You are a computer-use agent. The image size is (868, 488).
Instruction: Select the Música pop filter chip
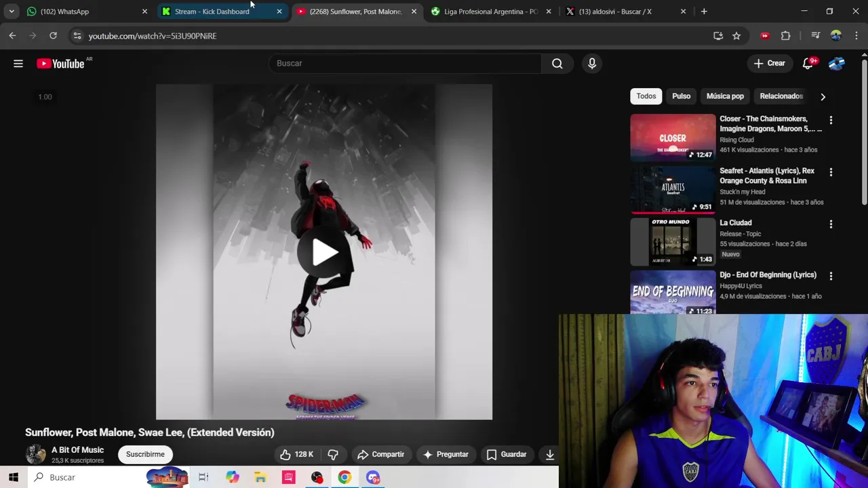tap(725, 96)
